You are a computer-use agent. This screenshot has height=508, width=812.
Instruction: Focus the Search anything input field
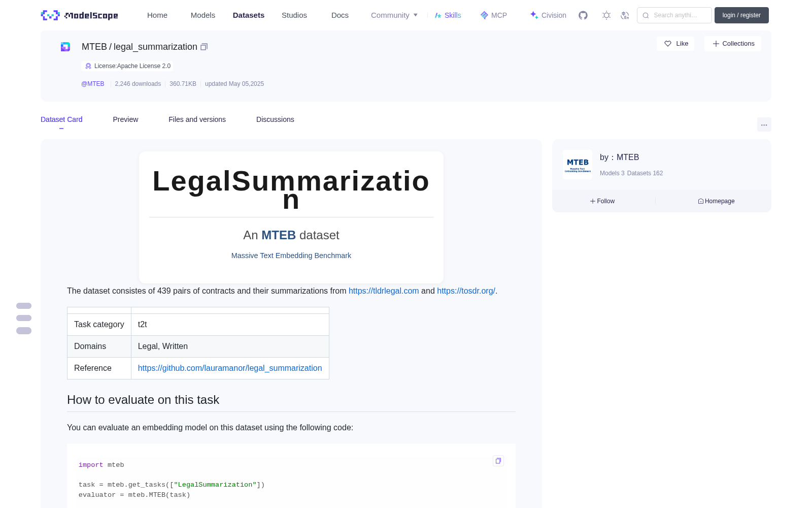(x=674, y=15)
